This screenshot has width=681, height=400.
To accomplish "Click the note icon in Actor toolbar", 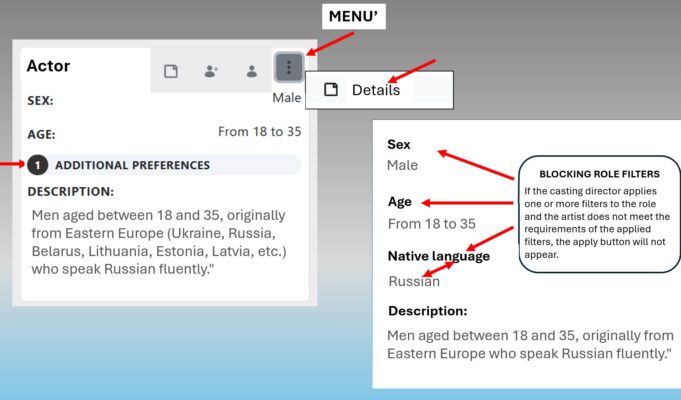I will pos(171,71).
